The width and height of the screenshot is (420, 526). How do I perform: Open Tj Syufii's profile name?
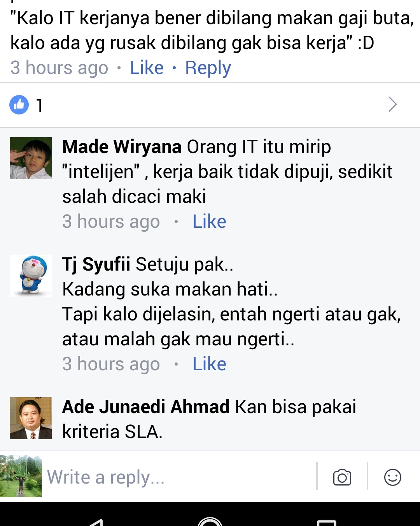[96, 265]
